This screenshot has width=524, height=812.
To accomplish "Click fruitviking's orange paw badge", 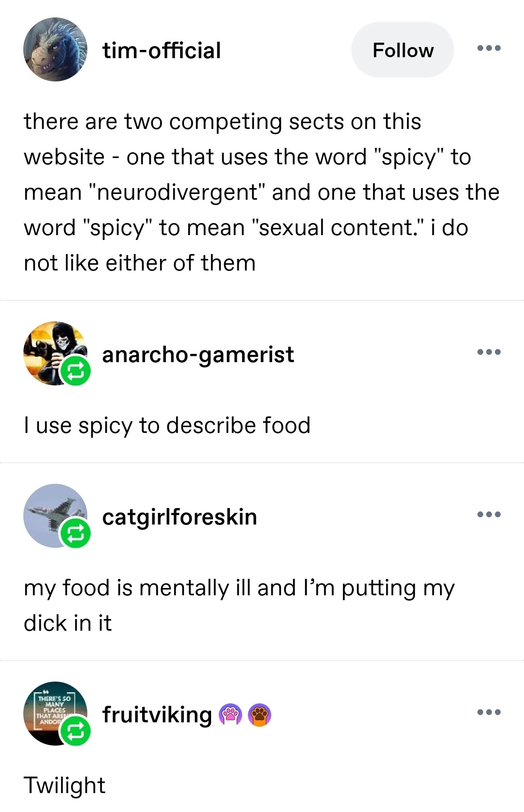I will coord(260,715).
